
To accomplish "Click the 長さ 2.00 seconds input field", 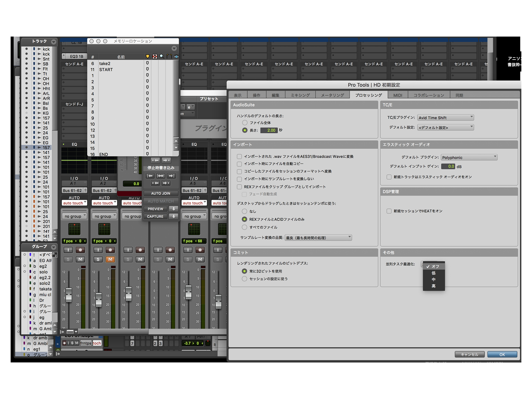I will pos(269,130).
